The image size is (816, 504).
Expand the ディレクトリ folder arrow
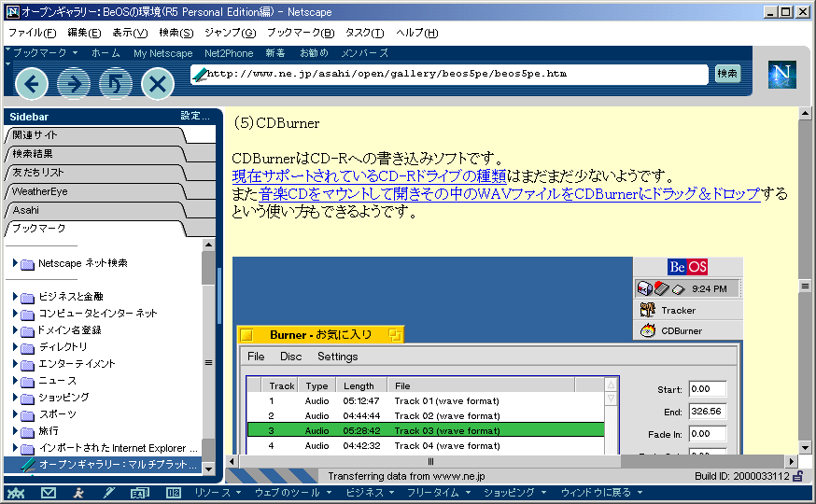tap(15, 346)
